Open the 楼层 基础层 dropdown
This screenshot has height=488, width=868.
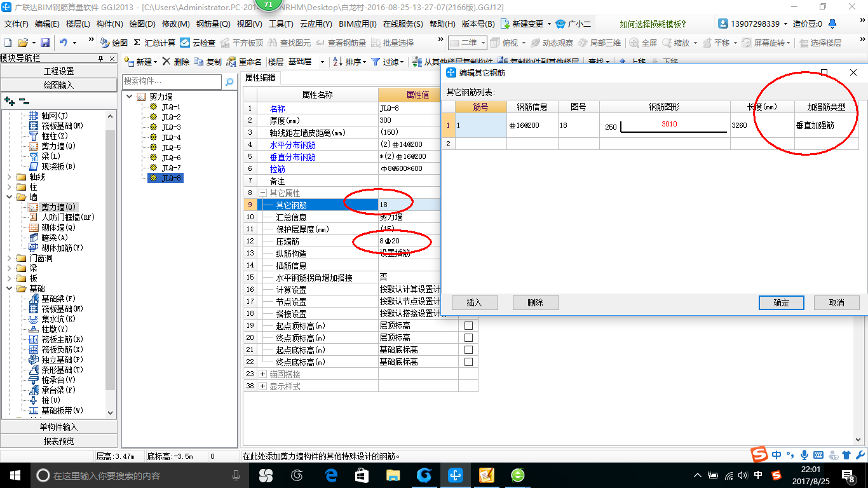[322, 62]
